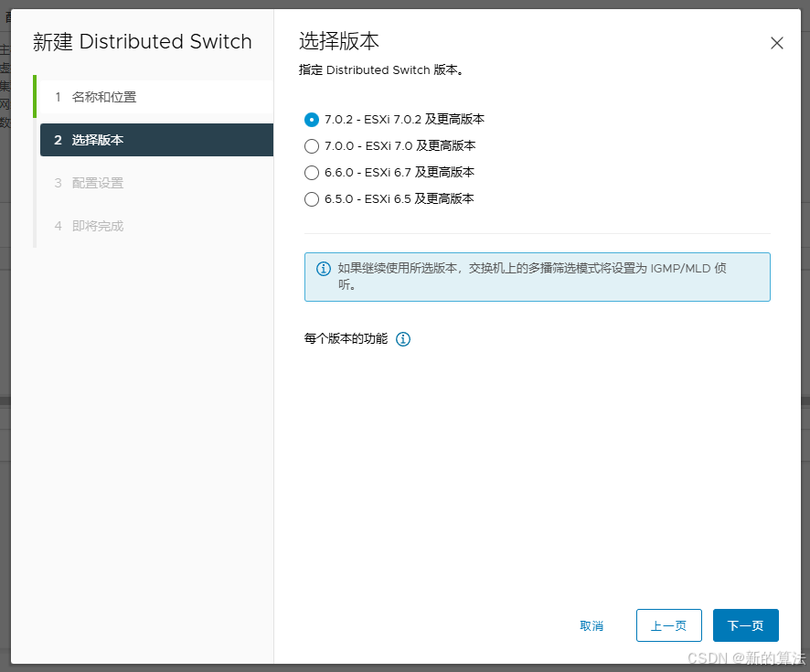This screenshot has height=672, width=810.
Task: Proceed with the 下一页 button
Action: click(x=745, y=625)
